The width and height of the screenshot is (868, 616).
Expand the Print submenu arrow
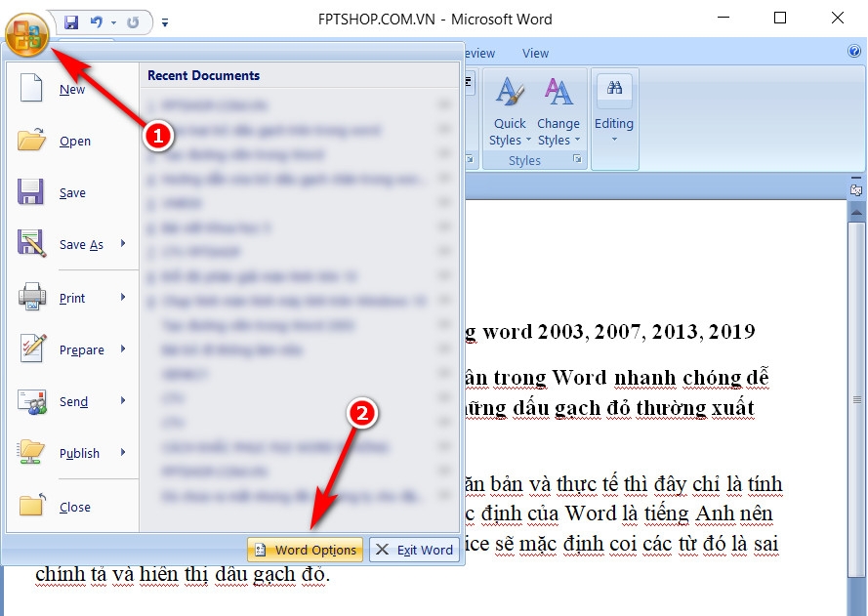click(x=123, y=297)
